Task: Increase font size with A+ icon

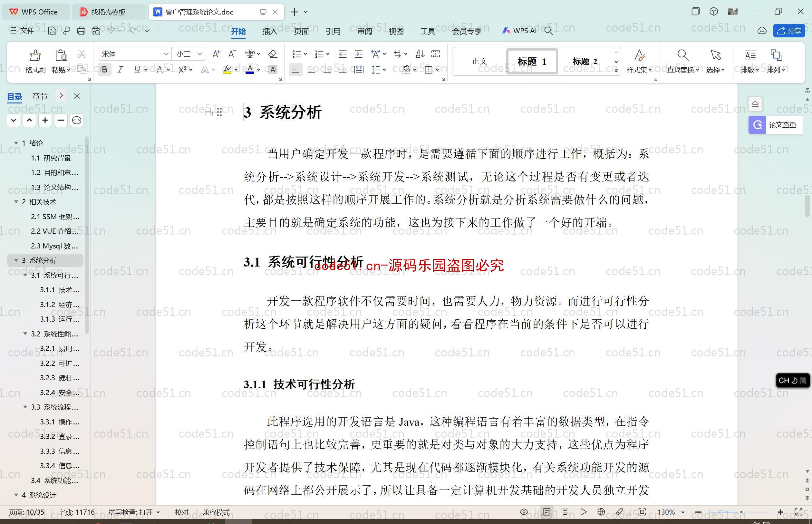Action: click(x=216, y=54)
